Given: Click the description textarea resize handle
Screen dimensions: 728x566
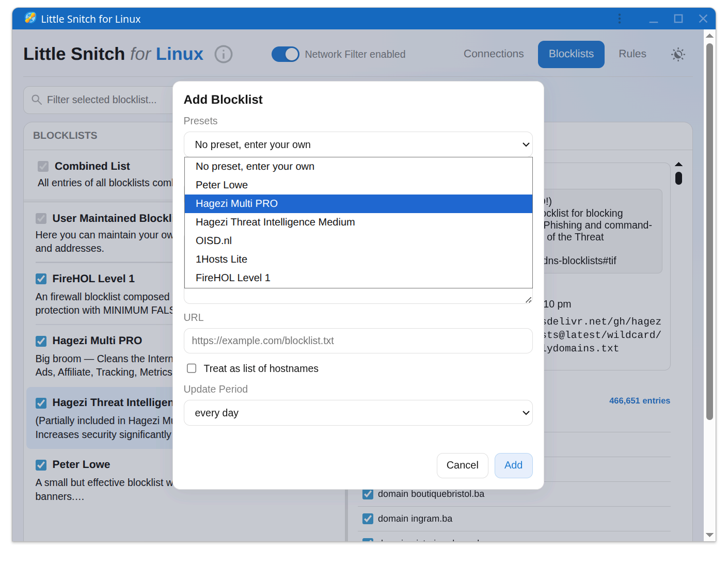Looking at the screenshot, I should coord(528,300).
